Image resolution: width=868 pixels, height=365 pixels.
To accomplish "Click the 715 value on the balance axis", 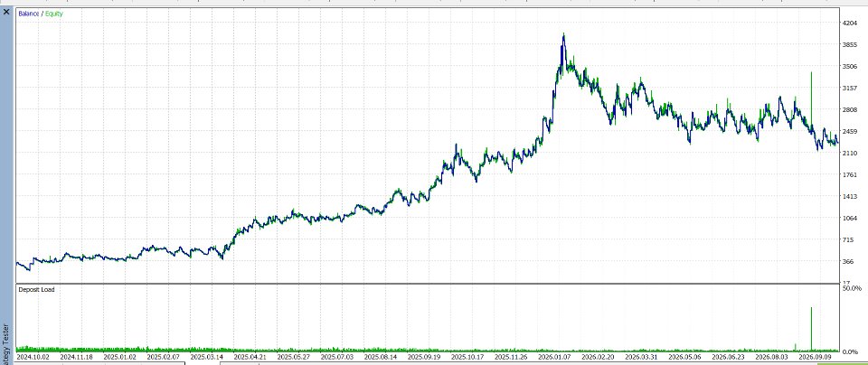I will (x=847, y=240).
